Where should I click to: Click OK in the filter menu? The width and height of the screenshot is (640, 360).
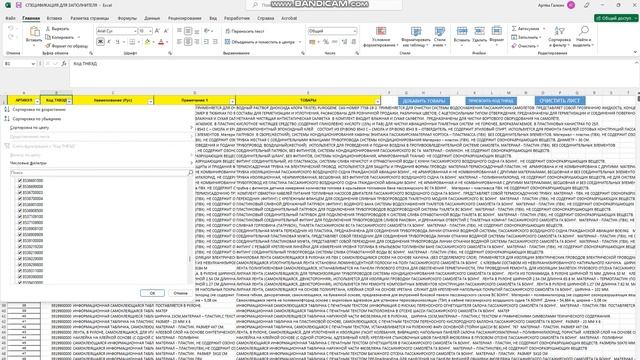[152, 293]
